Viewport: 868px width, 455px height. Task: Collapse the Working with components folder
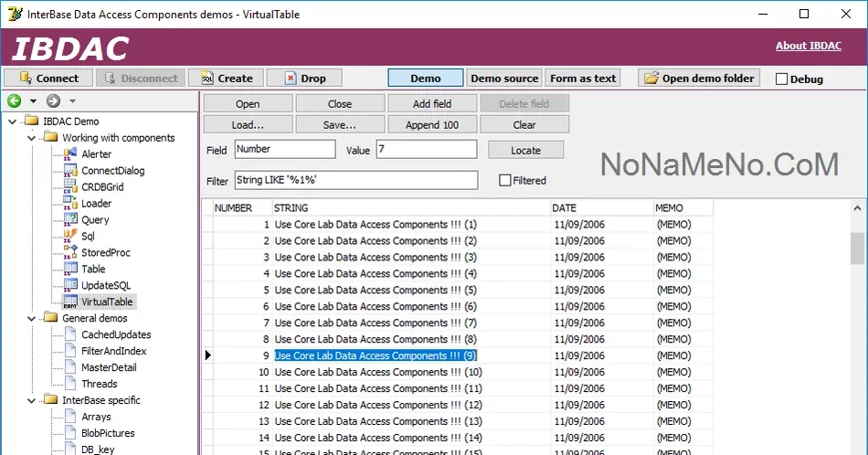click(x=31, y=138)
